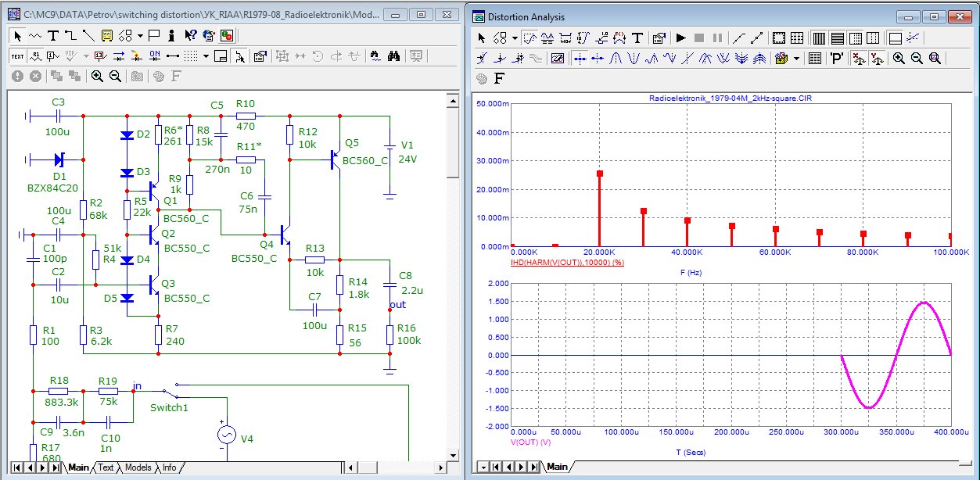The height and width of the screenshot is (480, 980).
Task: Expand the grid dots dropdown arrow
Action: (x=206, y=56)
